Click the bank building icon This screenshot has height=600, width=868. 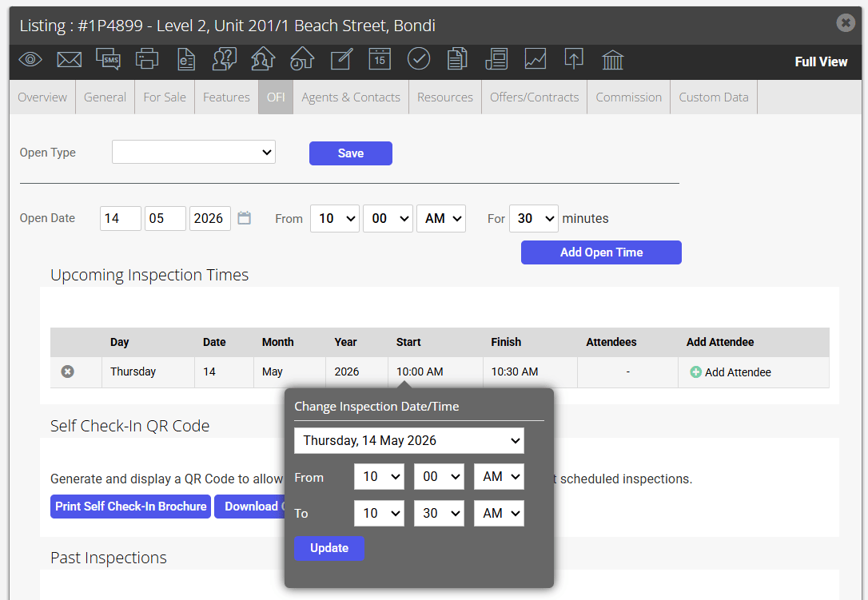[613, 60]
